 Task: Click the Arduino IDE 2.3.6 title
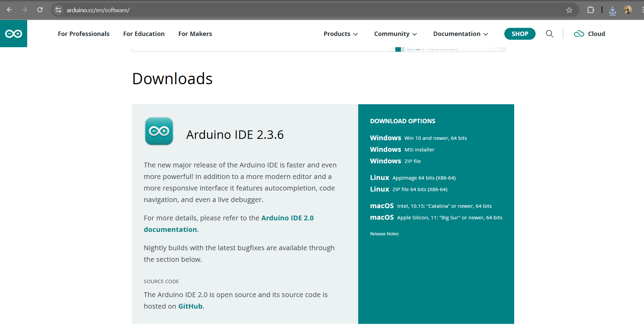click(235, 135)
